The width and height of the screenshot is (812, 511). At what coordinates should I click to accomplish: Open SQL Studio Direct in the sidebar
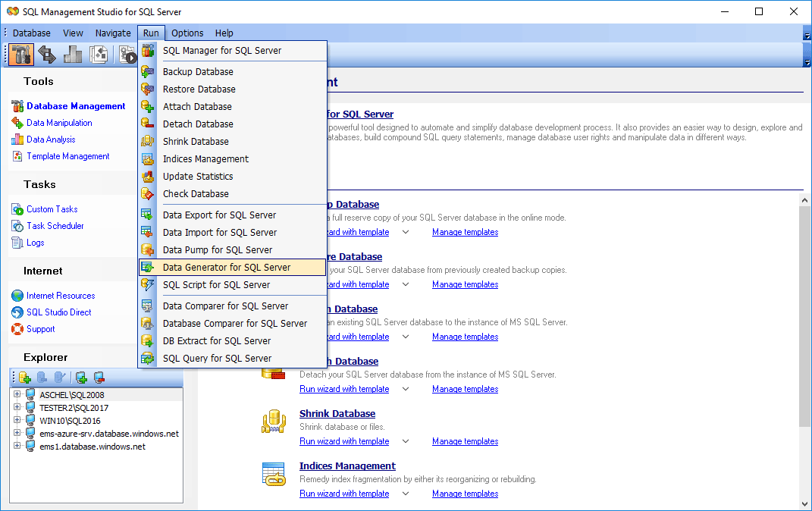(58, 312)
